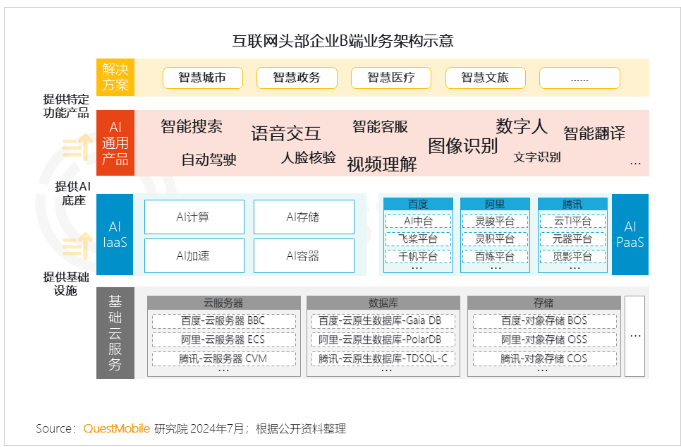Select the red AI通用产品 label block

tap(114, 143)
